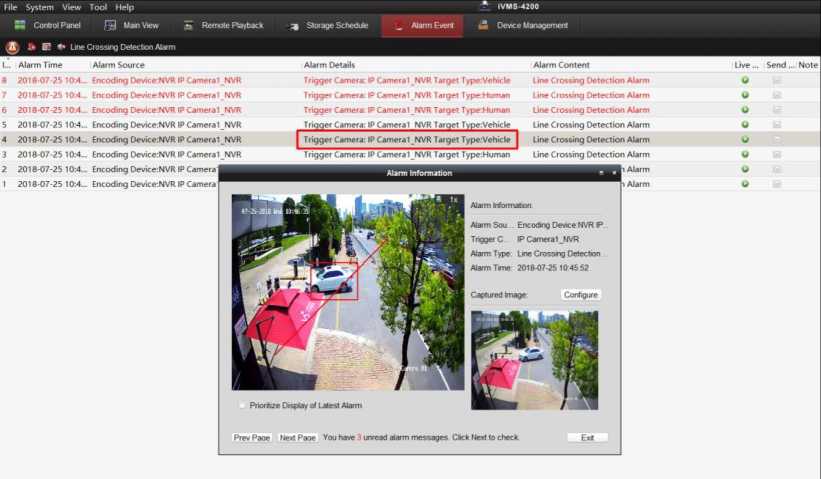
Task: Click the captured image thumbnail
Action: pos(534,359)
